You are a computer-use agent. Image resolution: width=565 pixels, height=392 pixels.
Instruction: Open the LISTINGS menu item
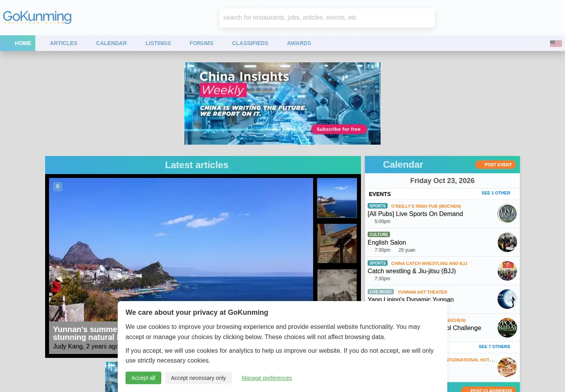pos(158,43)
